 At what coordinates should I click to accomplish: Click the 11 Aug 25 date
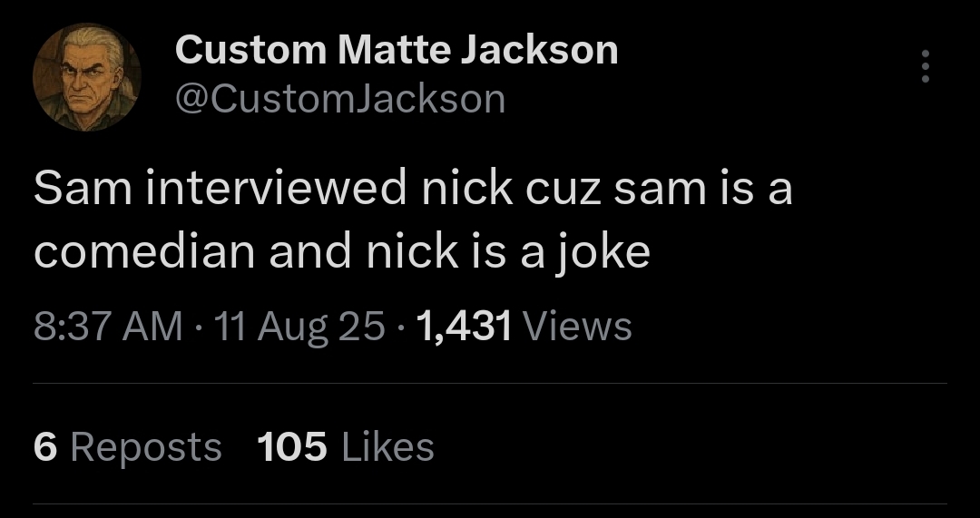point(299,326)
